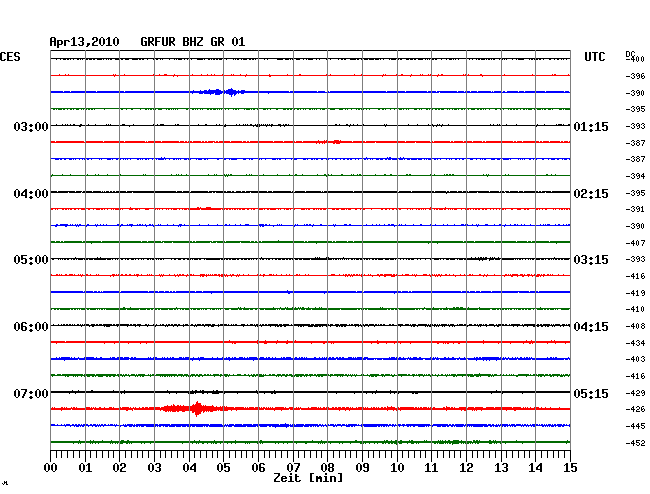Image resolution: width=650 pixels, height=494 pixels.
Task: Click the date label Apr13,2010
Action: tap(84, 42)
